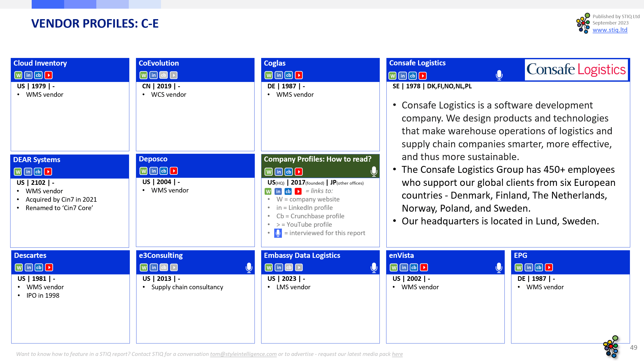The image size is (644, 361).
Task: Click STIQ logo beside published text
Action: [583, 23]
